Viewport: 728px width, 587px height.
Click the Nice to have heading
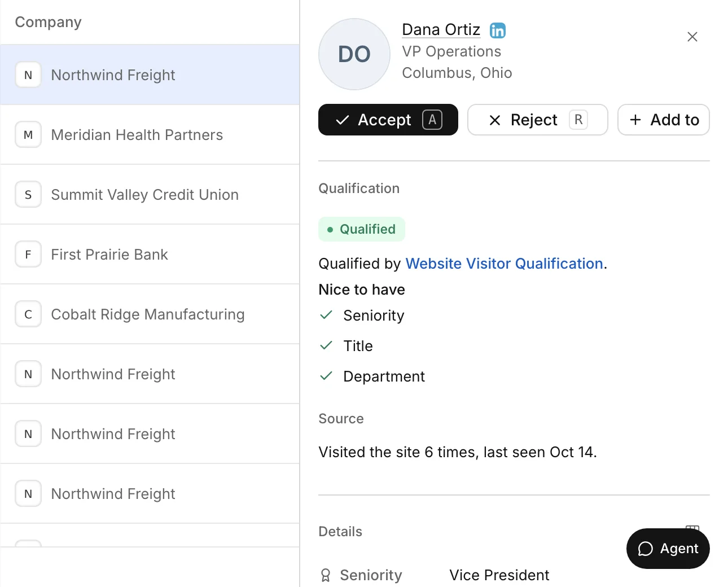(362, 290)
